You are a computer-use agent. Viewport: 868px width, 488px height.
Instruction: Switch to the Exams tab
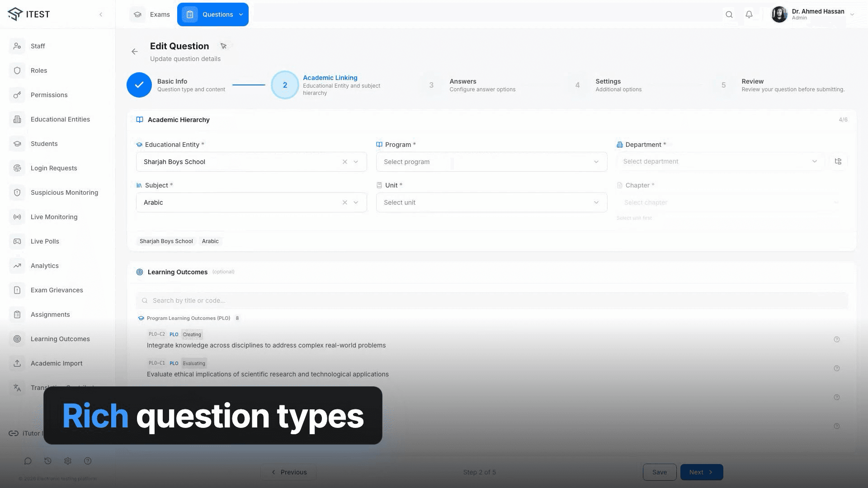(x=151, y=14)
